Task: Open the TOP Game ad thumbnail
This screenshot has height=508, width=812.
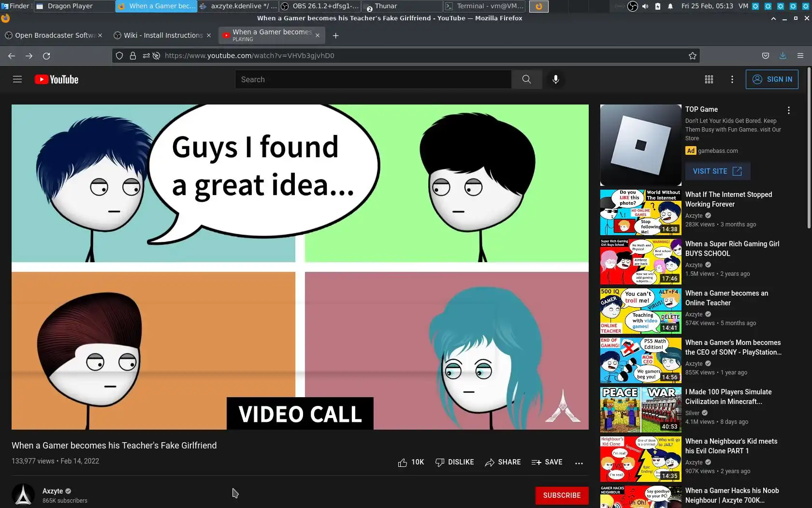Action: coord(641,145)
